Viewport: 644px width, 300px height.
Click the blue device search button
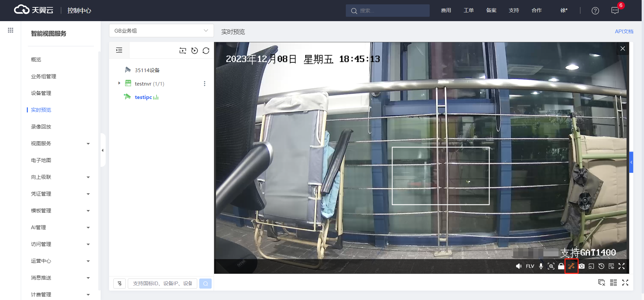[x=205, y=284]
